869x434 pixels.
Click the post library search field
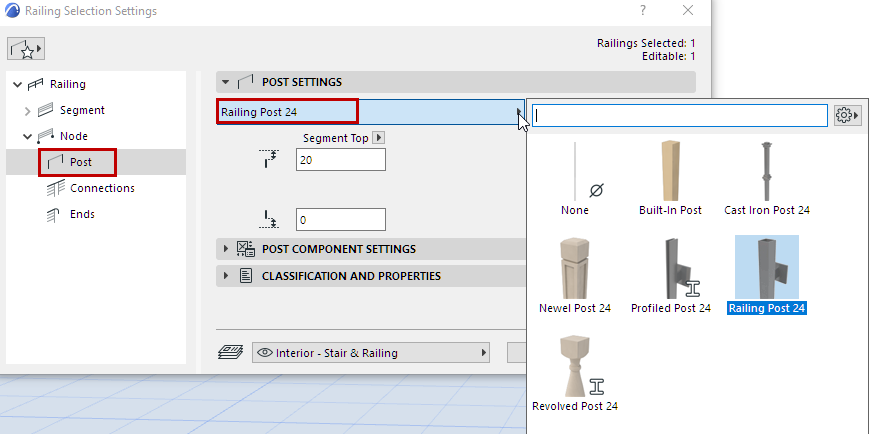tap(680, 115)
